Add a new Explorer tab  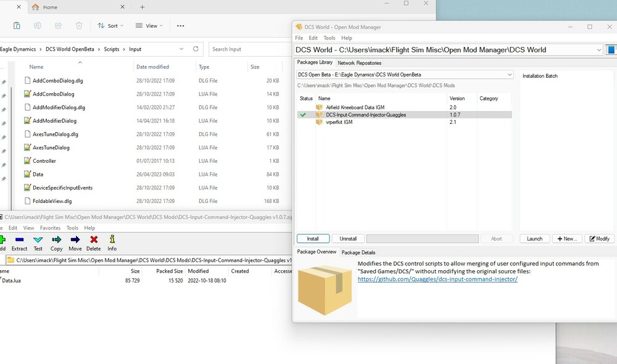pyautogui.click(x=143, y=7)
